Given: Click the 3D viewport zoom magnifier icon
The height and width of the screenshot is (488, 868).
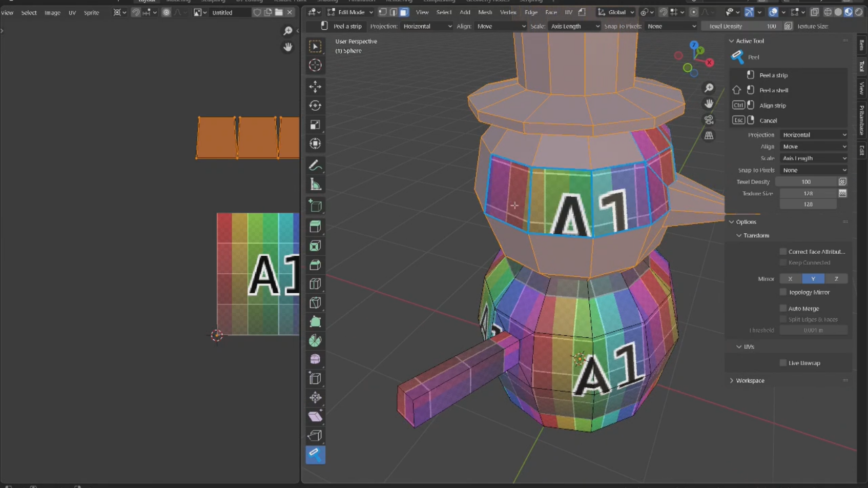Looking at the screenshot, I should pos(709,88).
